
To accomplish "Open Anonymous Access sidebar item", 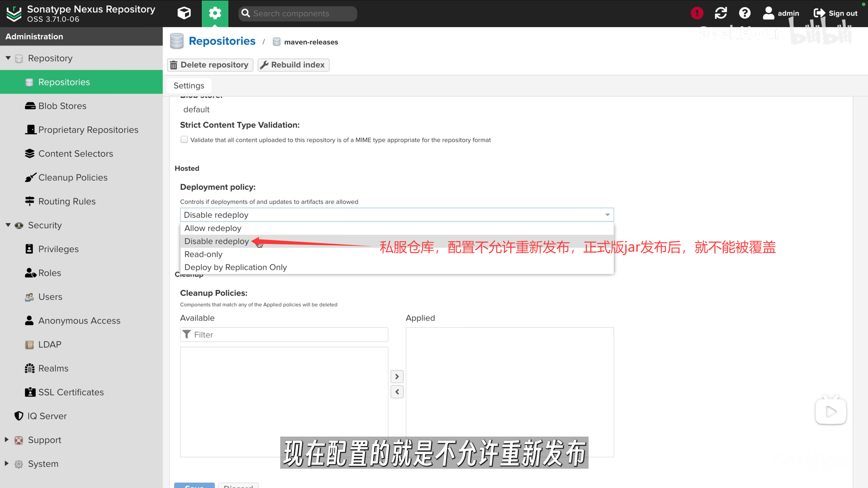I will pos(81,321).
